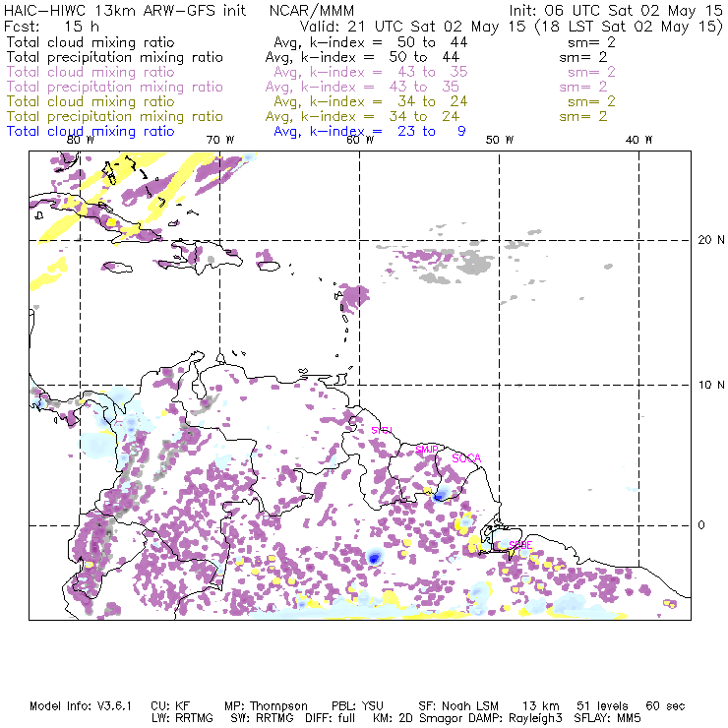
Task: Select the 'PBL: YSU' model setting
Action: click(x=357, y=706)
